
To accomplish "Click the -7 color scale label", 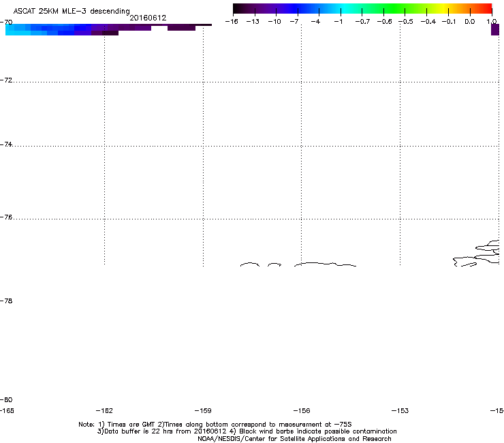I will click(294, 22).
